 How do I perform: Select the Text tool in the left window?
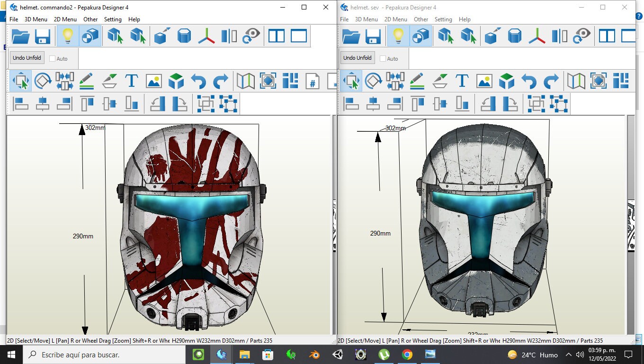pos(131,81)
